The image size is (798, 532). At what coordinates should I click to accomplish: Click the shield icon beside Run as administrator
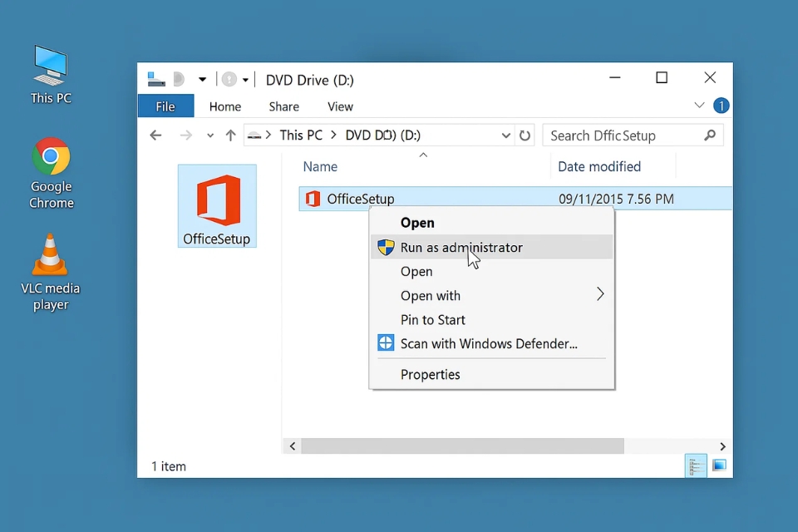coord(386,248)
